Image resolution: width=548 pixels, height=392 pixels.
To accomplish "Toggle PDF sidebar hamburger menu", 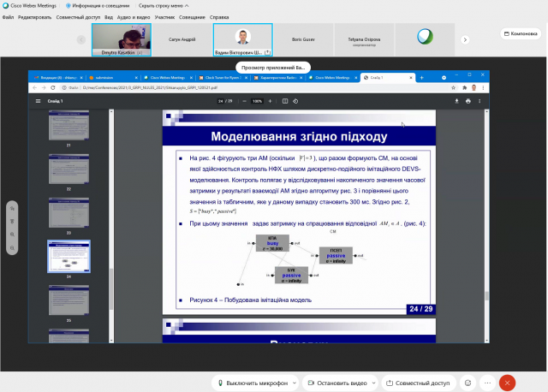I will [x=38, y=101].
